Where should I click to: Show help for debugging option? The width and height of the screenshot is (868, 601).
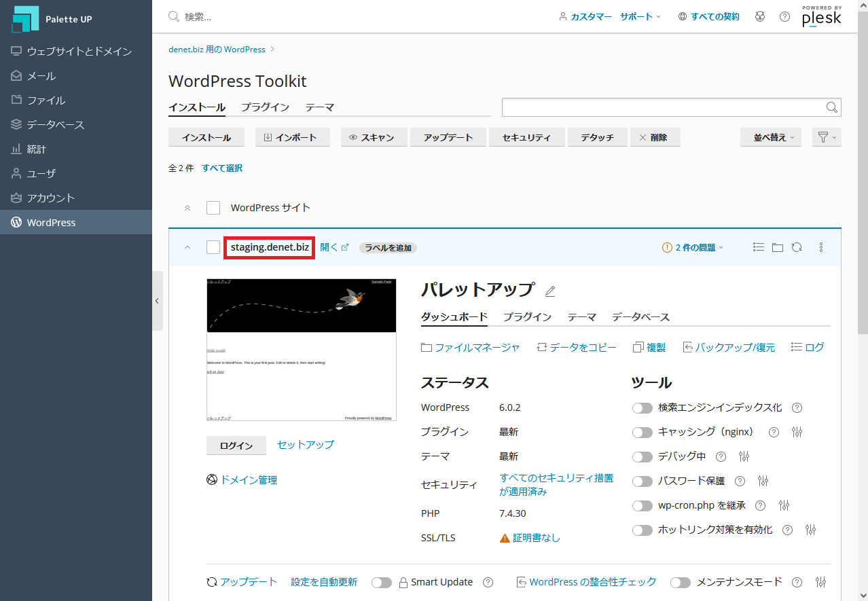click(721, 456)
